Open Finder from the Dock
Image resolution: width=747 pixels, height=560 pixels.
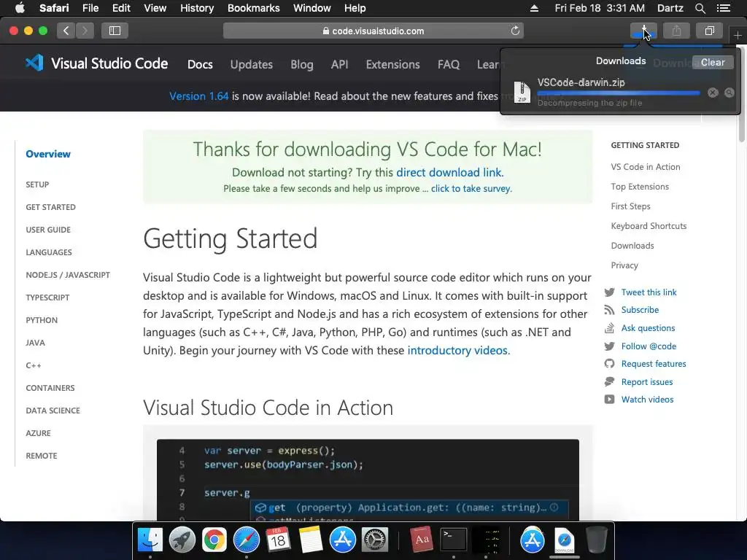pos(150,540)
